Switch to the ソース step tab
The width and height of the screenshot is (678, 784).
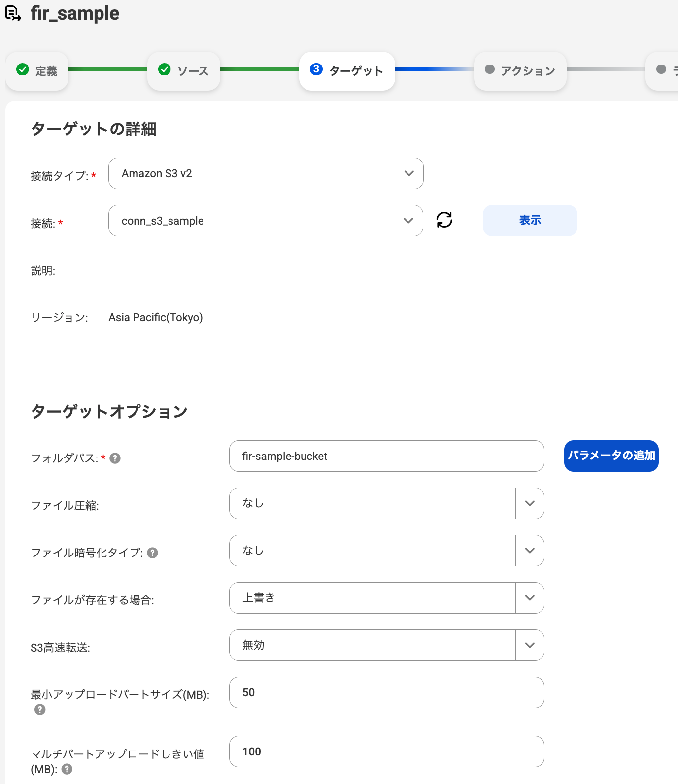pyautogui.click(x=184, y=71)
